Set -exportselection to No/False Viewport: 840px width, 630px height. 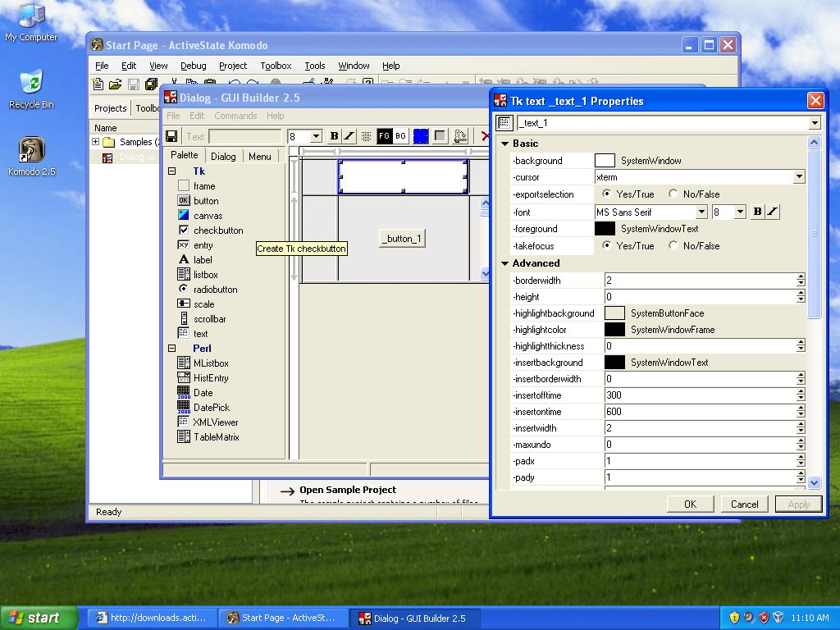pos(673,194)
